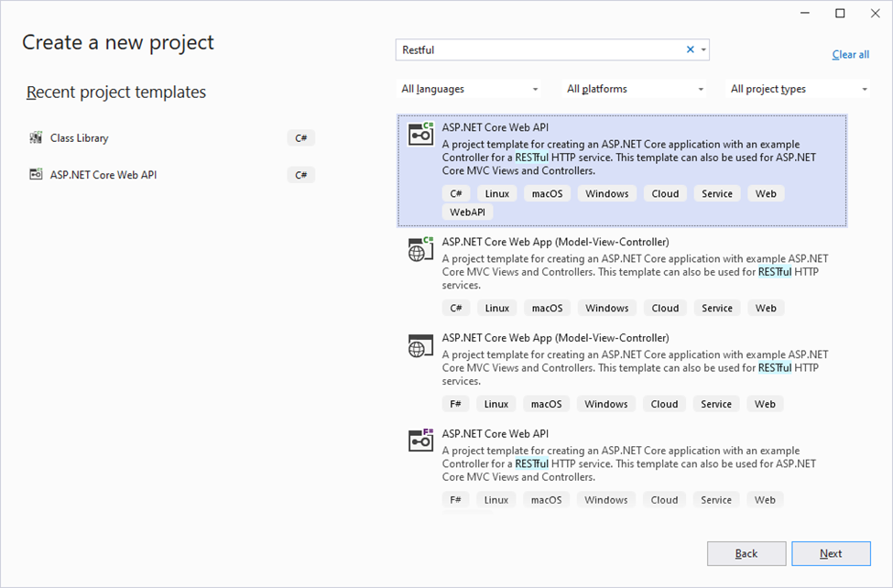Click the F# ASP.NET Core Web API icon
Screen dimensions: 893x588
point(421,441)
